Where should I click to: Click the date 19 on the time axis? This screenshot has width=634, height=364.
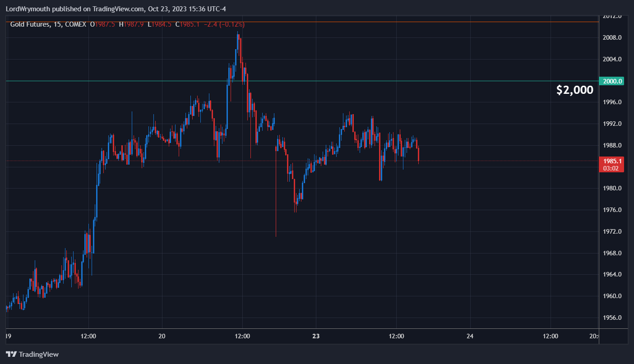(8, 336)
